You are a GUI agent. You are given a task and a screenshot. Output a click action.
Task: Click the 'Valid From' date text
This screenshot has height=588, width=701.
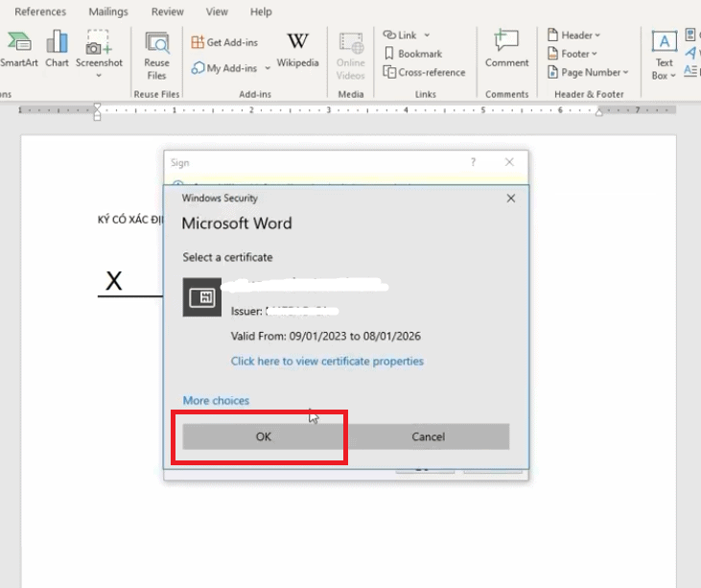(325, 336)
